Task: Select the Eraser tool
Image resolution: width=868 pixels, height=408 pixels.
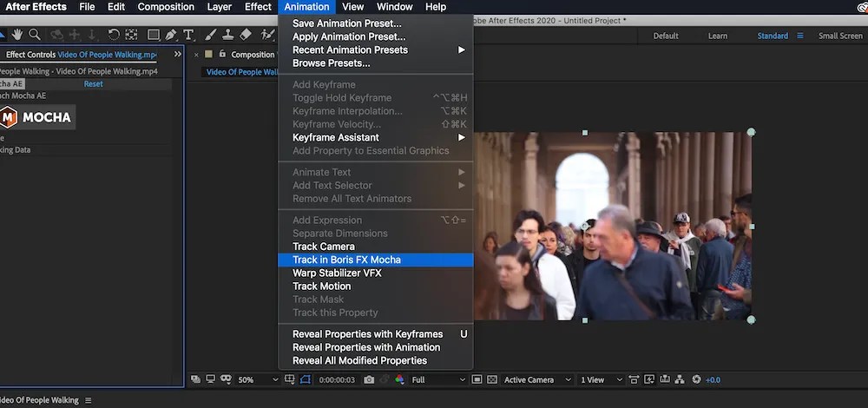Action: (x=246, y=35)
